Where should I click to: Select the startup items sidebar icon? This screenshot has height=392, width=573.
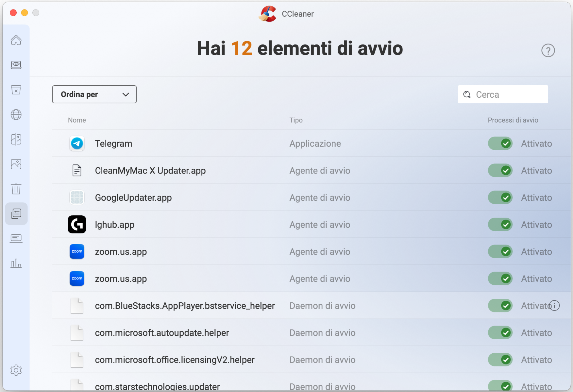(16, 214)
